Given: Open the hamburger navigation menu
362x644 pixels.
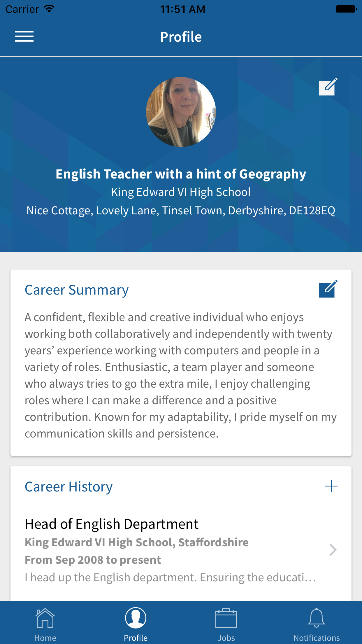Looking at the screenshot, I should (24, 36).
